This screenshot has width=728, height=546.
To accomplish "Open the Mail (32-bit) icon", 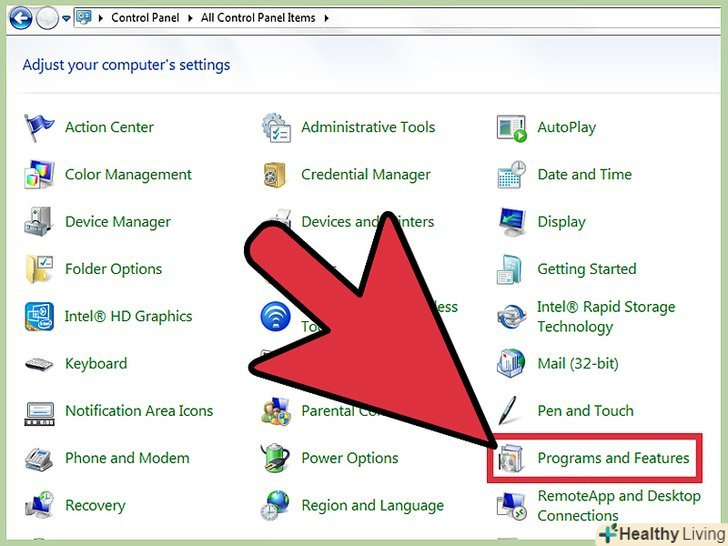I will [511, 364].
